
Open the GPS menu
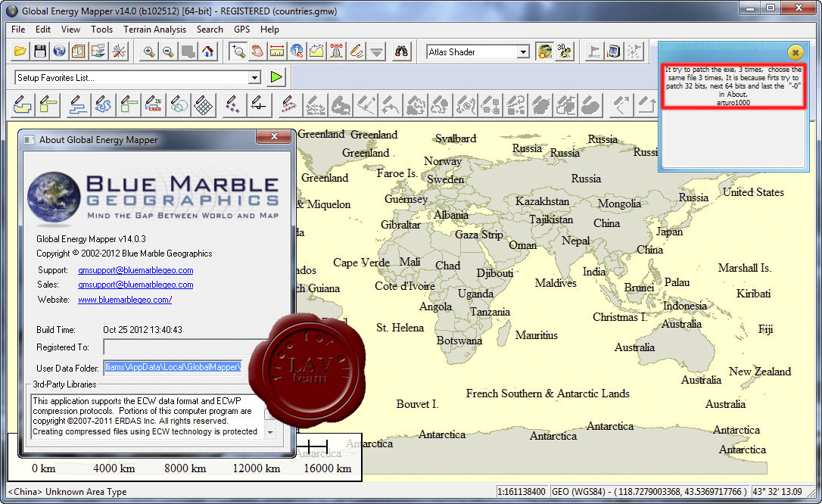coord(241,30)
